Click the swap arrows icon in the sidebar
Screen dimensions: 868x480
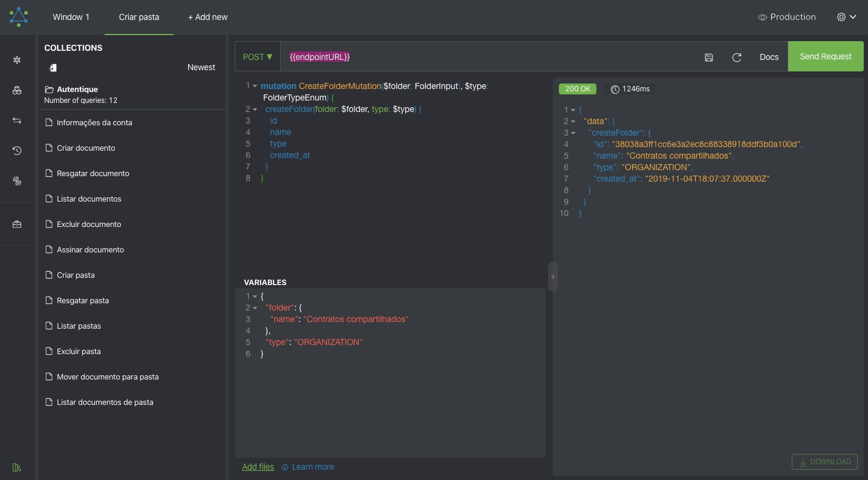click(x=17, y=121)
